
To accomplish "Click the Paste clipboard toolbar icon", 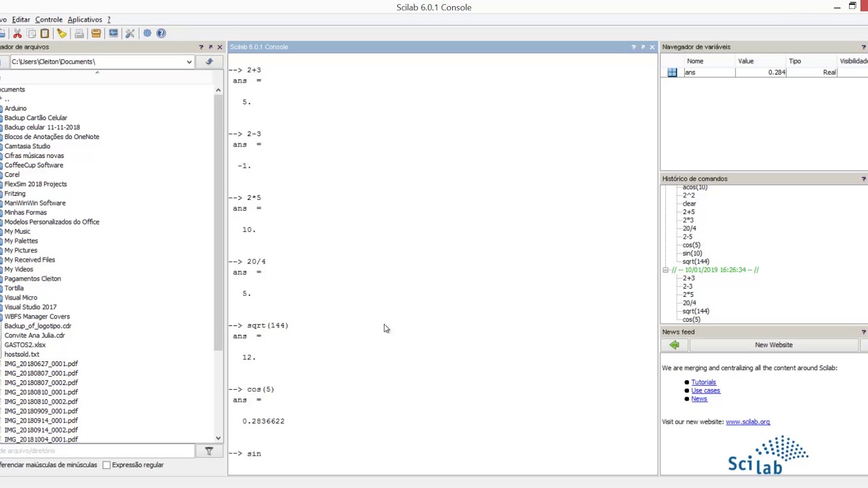I will click(45, 33).
